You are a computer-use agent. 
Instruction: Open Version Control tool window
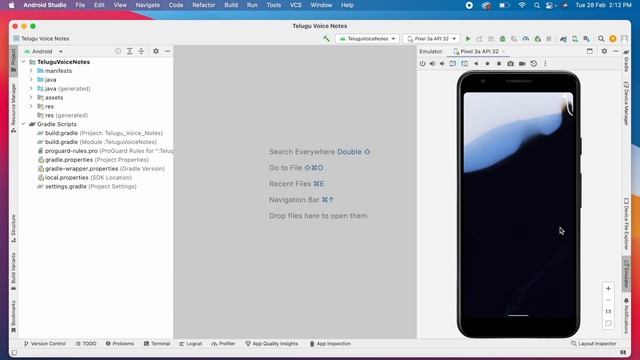click(44, 344)
